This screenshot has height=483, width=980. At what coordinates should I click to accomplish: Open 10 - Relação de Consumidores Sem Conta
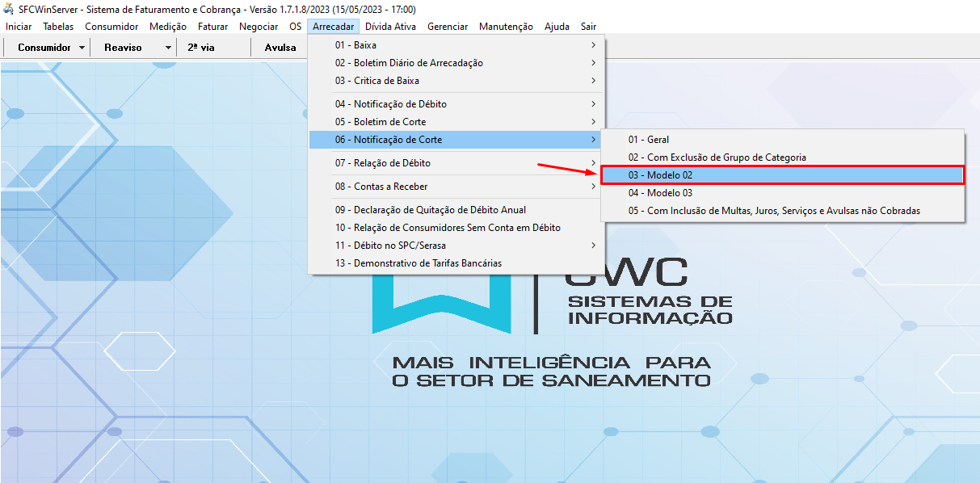(448, 228)
